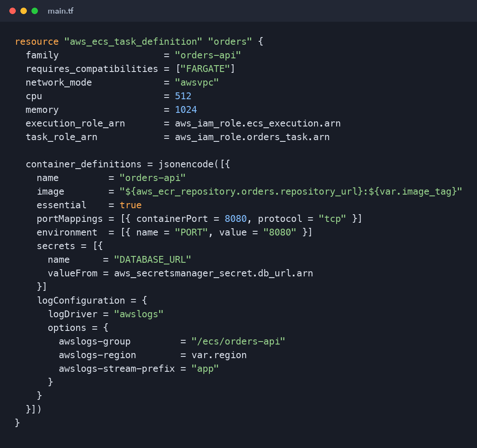The width and height of the screenshot is (477, 448).
Task: Click the orange 'resource' keyword
Action: [x=37, y=41]
